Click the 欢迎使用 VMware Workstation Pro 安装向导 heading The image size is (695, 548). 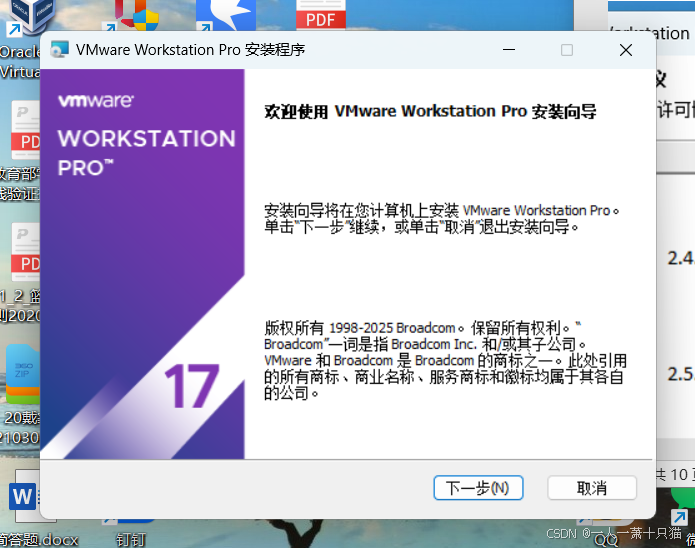point(430,111)
